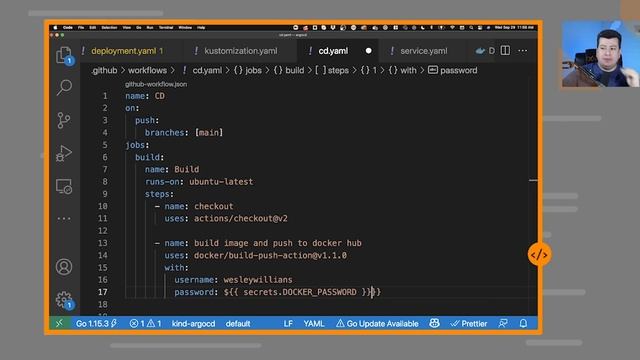Open errors and warnings problems indicator
The height and width of the screenshot is (360, 640).
click(x=145, y=324)
